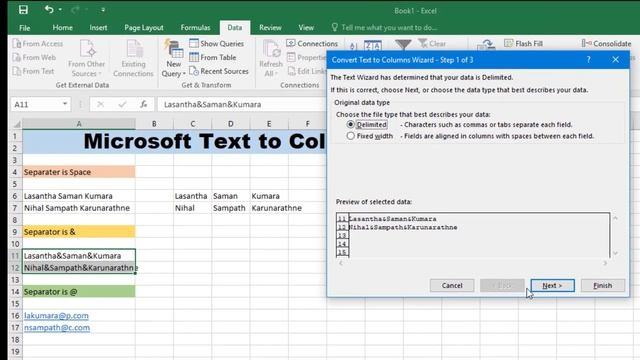
Task: Click the Filter funnel icon
Action: 403,44
